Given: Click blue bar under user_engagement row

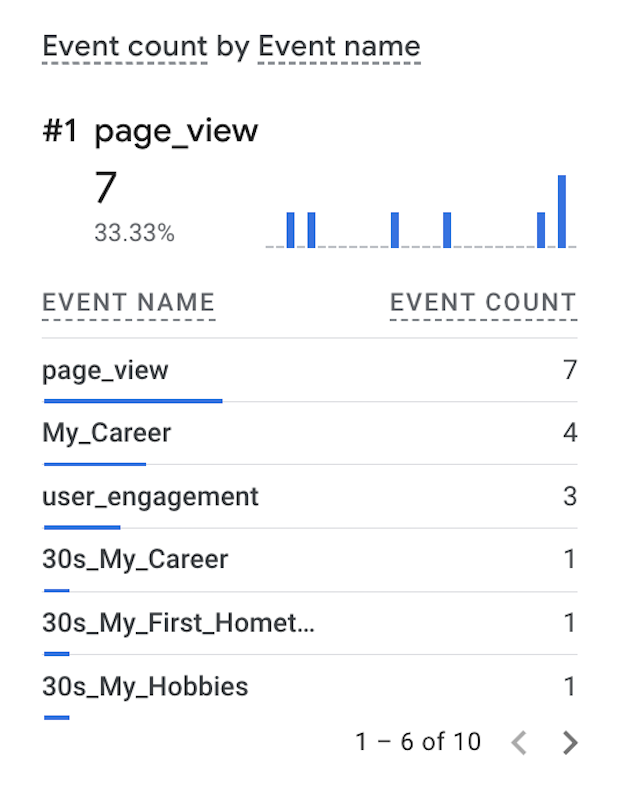Looking at the screenshot, I should click(x=82, y=527).
